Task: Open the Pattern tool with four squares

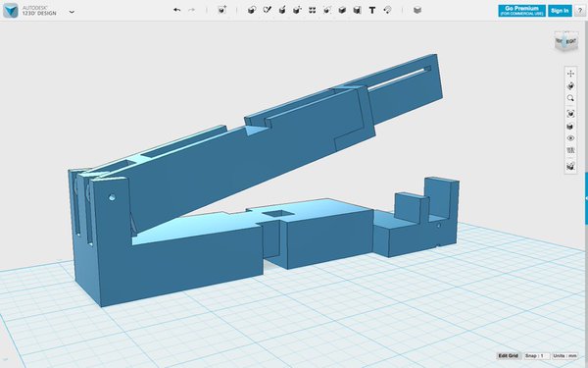Action: [312, 10]
